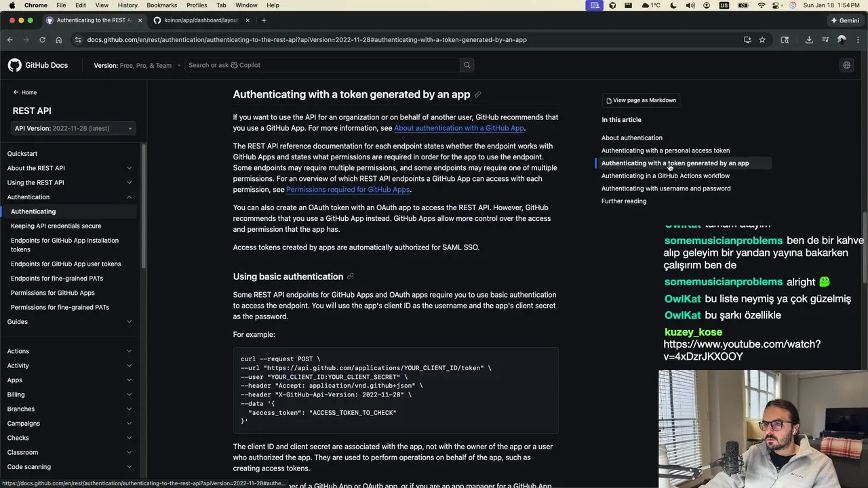Click the Home back arrow link
The image size is (868, 488).
tap(25, 92)
